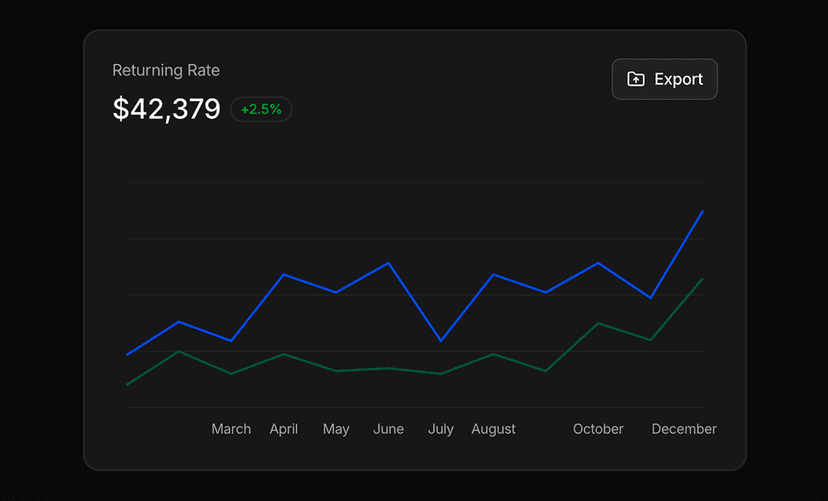Click the folder upload icon in Export
The height and width of the screenshot is (501, 828).
(636, 79)
